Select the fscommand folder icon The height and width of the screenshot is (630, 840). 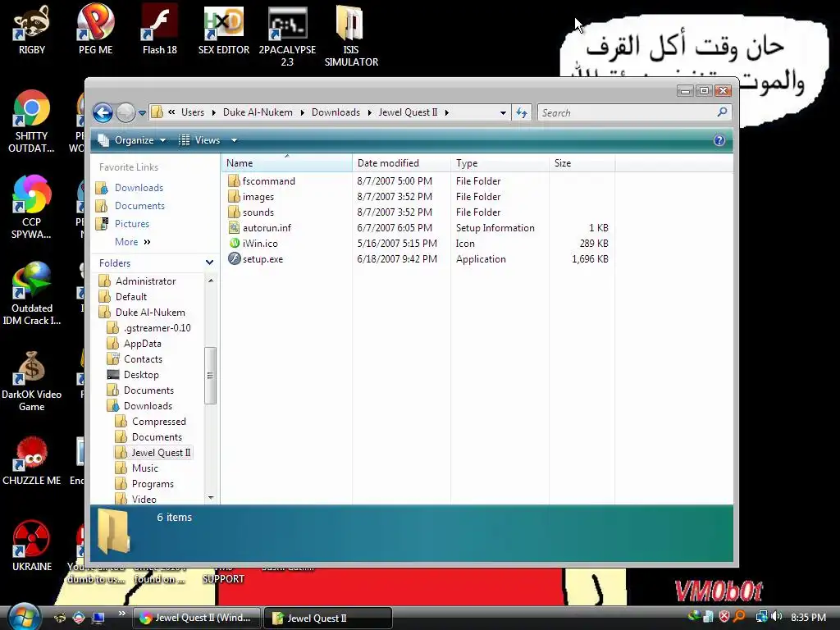click(x=234, y=180)
